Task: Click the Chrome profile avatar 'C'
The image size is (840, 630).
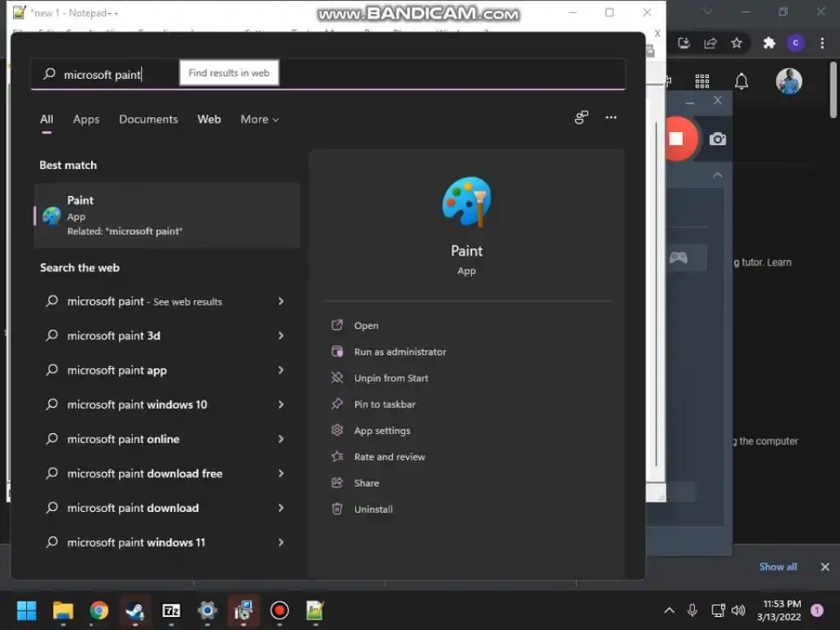Action: (x=796, y=43)
